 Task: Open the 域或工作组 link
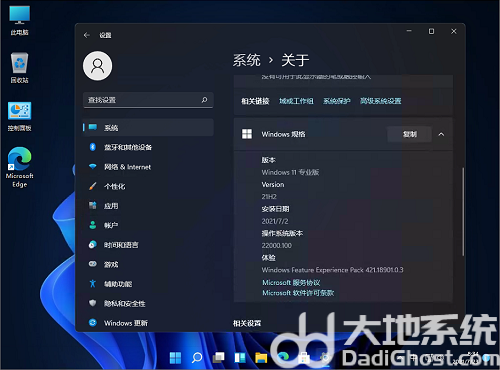click(x=296, y=101)
